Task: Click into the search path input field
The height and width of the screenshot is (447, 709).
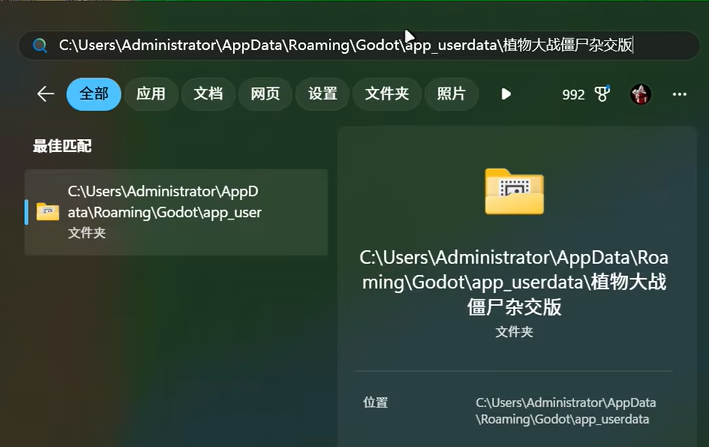Action: pyautogui.click(x=345, y=45)
